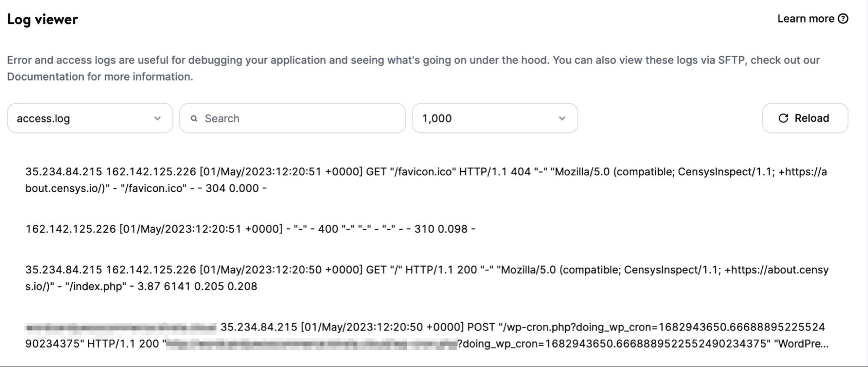Click the Reload button
Screen dimensions: 868x367
coord(805,118)
